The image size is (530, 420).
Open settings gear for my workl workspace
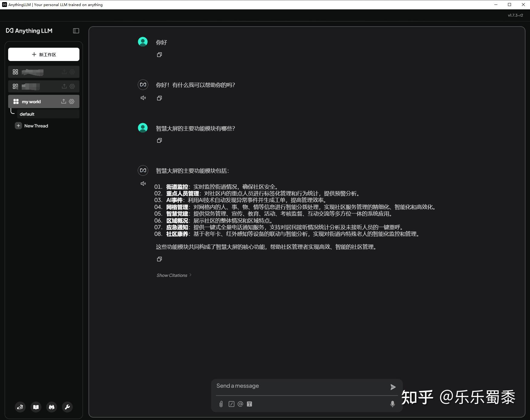[72, 101]
